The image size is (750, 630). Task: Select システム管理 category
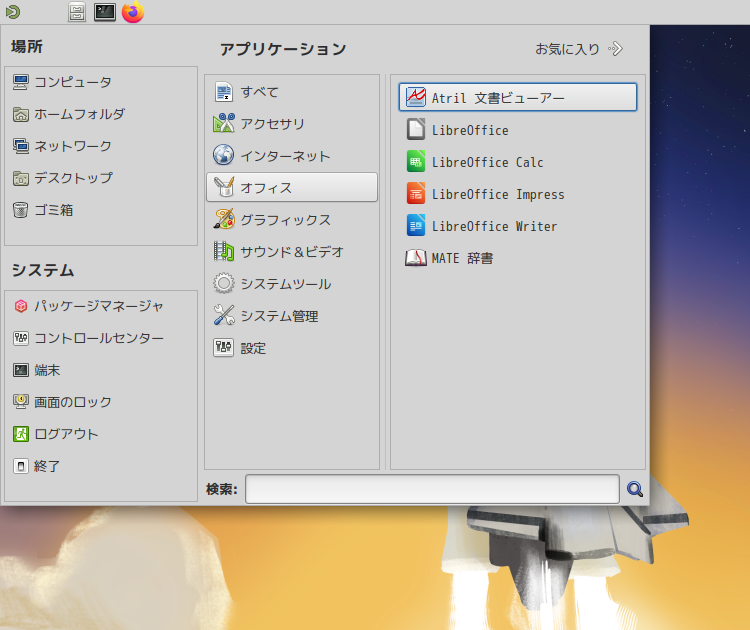tap(292, 316)
